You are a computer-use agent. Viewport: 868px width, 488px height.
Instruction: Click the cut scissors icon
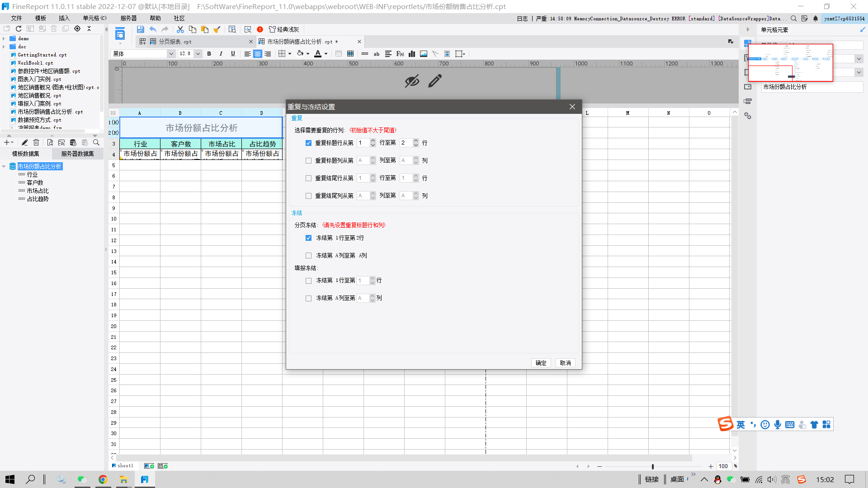pyautogui.click(x=180, y=29)
